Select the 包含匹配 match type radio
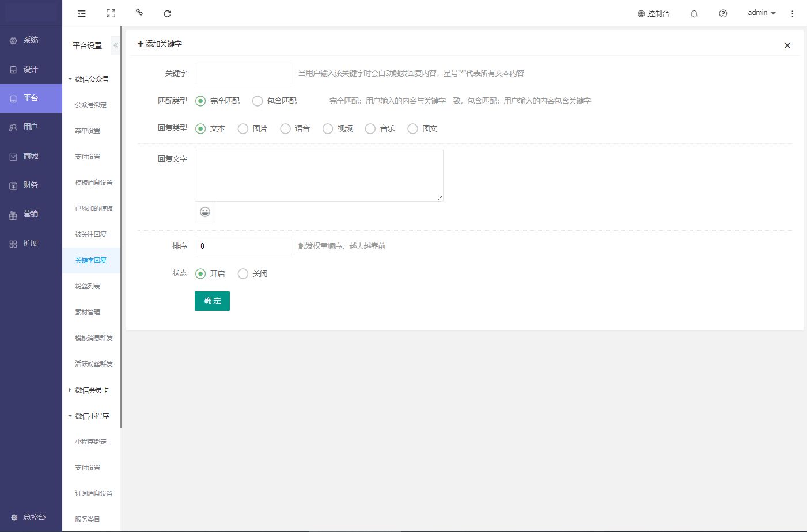This screenshot has height=532, width=807. 257,101
